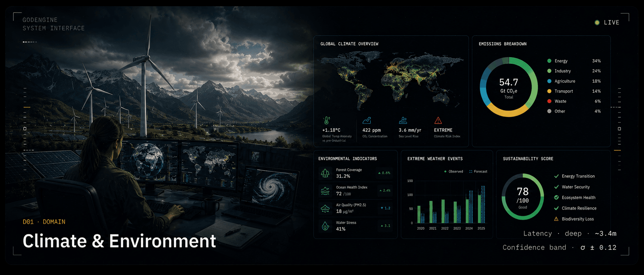Click the Biodiversity Loss warning icon
This screenshot has width=644, height=275.
click(x=556, y=219)
